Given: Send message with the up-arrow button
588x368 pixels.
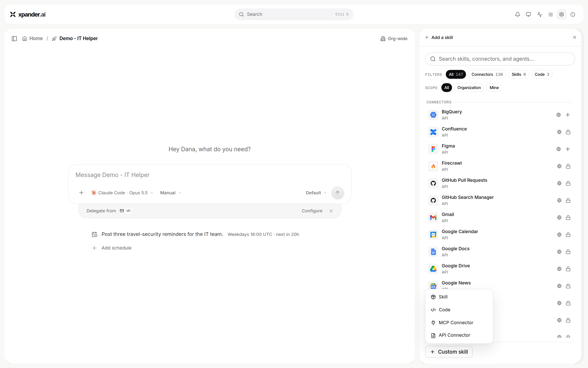Looking at the screenshot, I should (338, 193).
